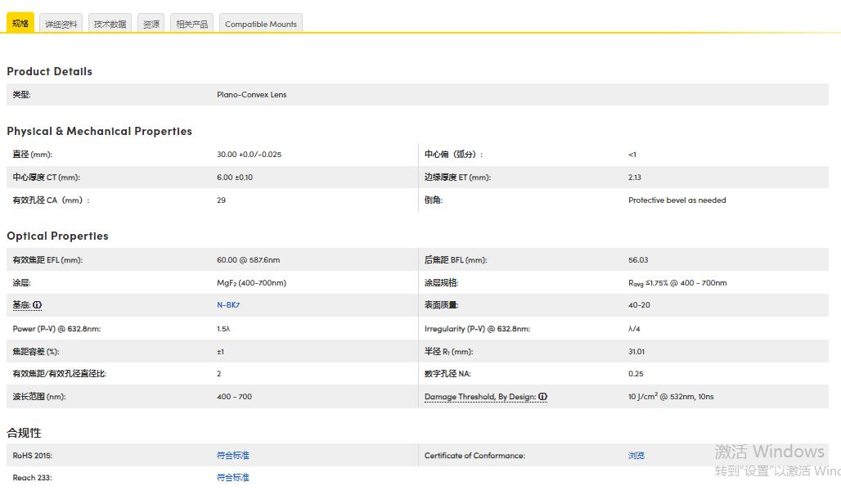The height and width of the screenshot is (504, 841).
Task: Click the Reach 233 符合标准 link
Action: [x=232, y=478]
